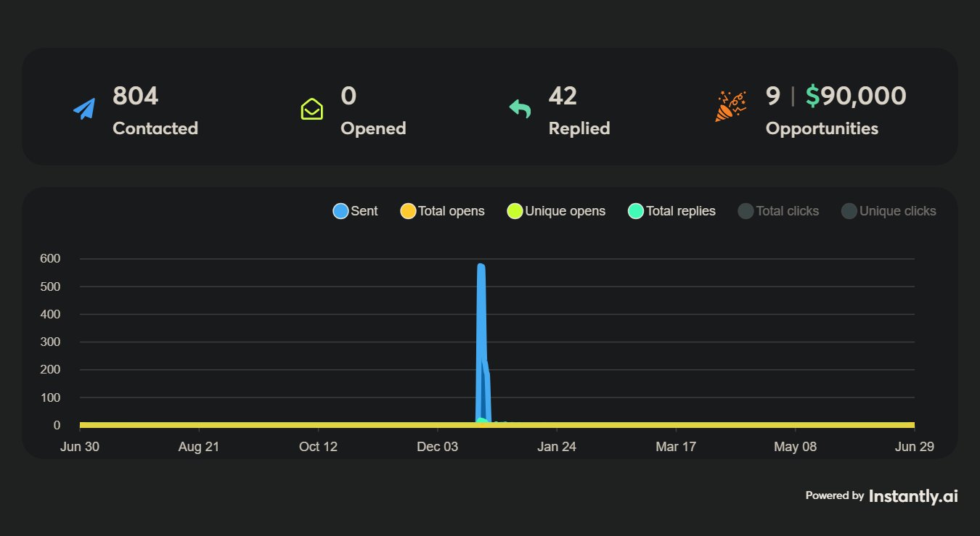
Task: Click the orange party popper Opportunities icon
Action: tap(730, 106)
